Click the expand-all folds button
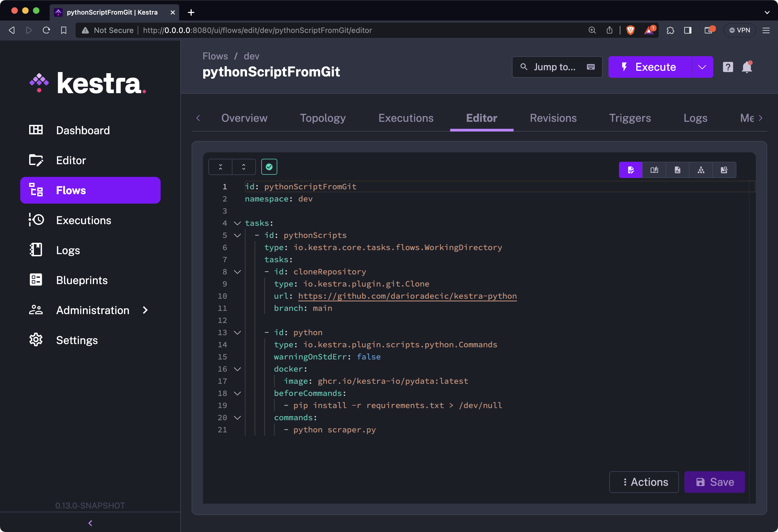Viewport: 778px width, 532px height. [x=244, y=167]
